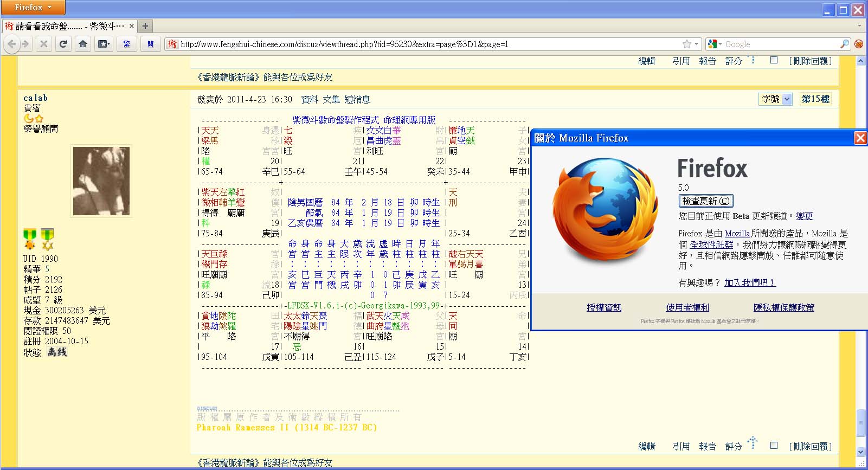Click the bottom post move-up arrow icon
The width and height of the screenshot is (868, 470).
pos(753,442)
